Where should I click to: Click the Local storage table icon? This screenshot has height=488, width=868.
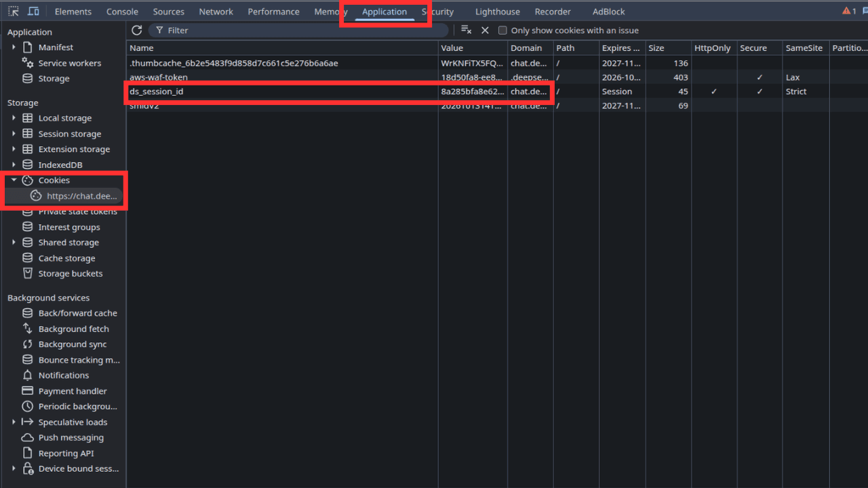click(28, 118)
